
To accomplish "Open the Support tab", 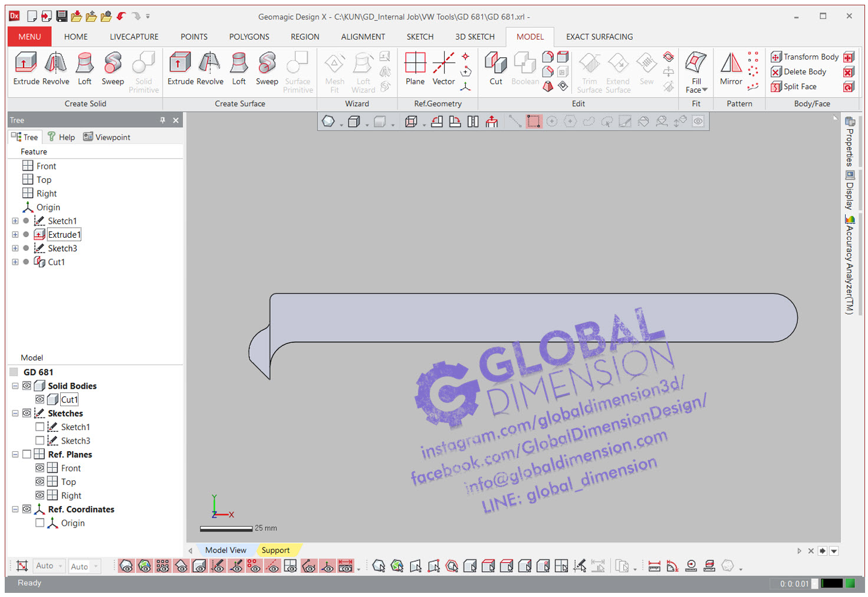I will pyautogui.click(x=275, y=550).
